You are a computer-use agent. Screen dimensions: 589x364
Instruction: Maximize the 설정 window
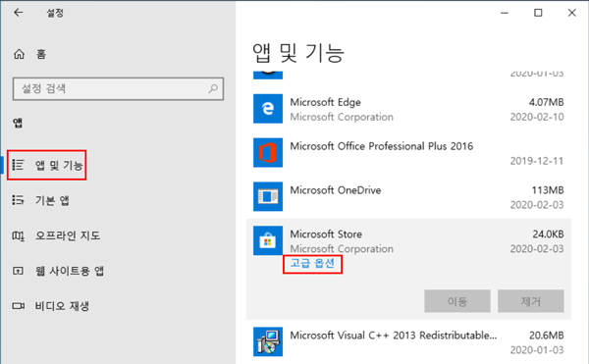[x=538, y=13]
